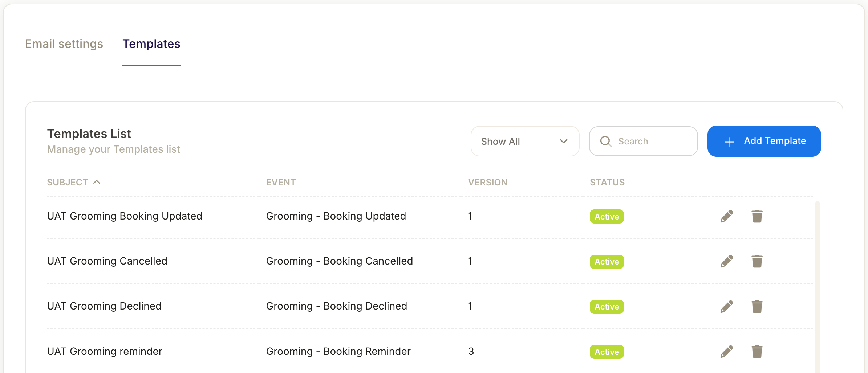Open the Show All filter dropdown
Viewport: 868px width, 373px height.
525,141
